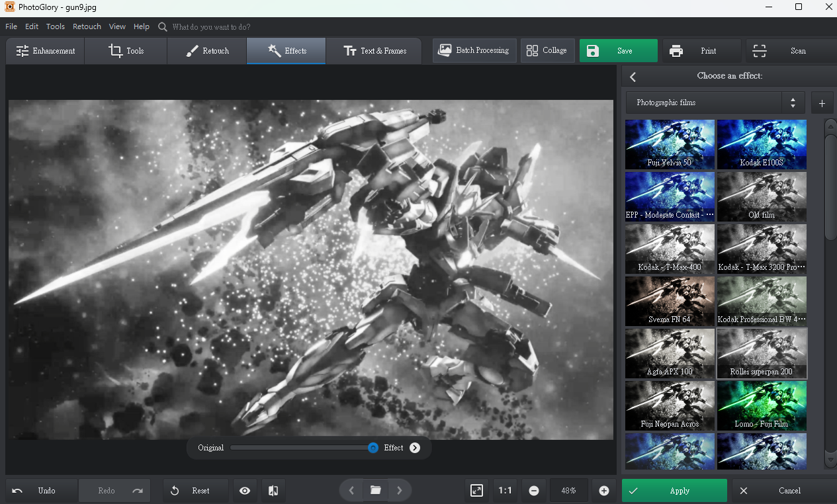
Task: Select the Rollei superpan 200 effect
Action: coord(762,353)
